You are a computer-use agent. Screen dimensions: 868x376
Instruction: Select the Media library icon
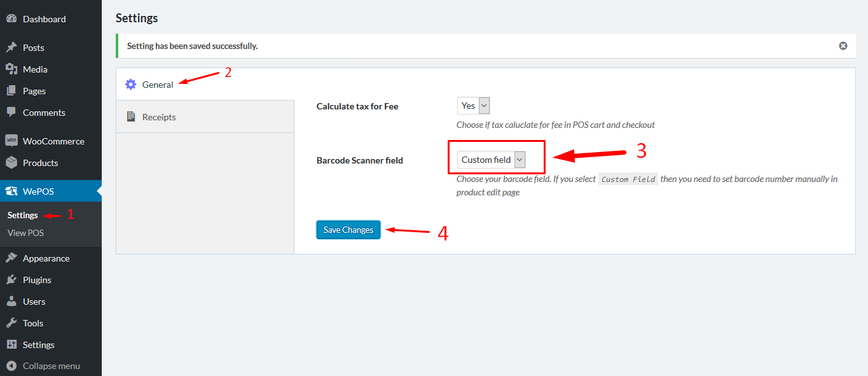11,69
